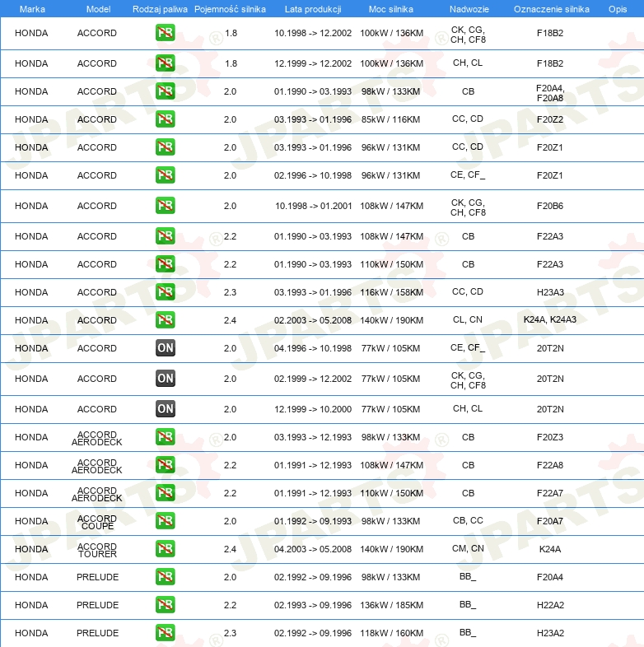Click the Marka column header
The image size is (644, 647).
[32, 9]
